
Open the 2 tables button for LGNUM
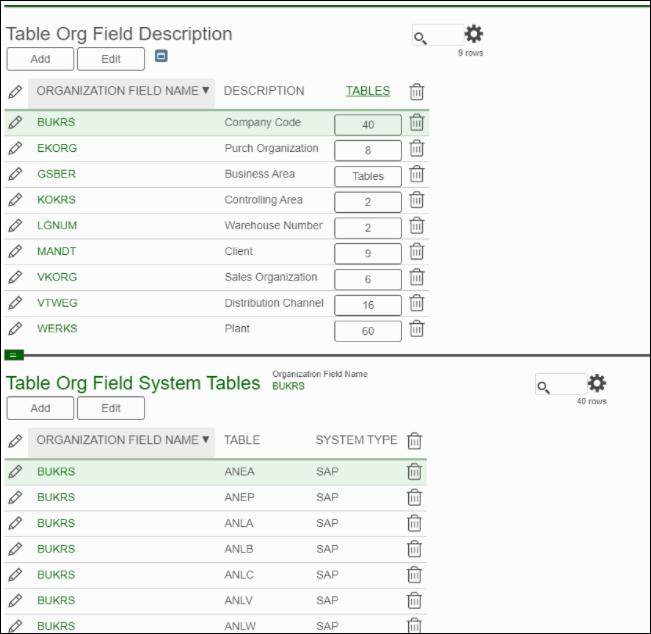368,228
